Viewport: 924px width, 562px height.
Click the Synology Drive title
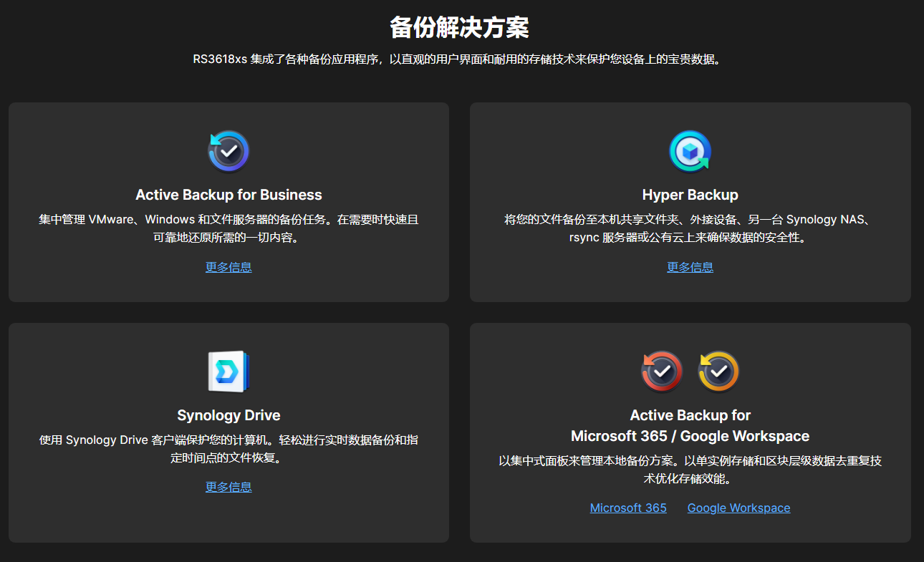(228, 415)
